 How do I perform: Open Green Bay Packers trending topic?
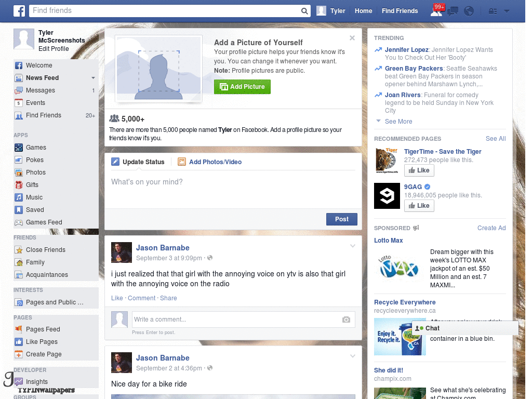point(414,69)
